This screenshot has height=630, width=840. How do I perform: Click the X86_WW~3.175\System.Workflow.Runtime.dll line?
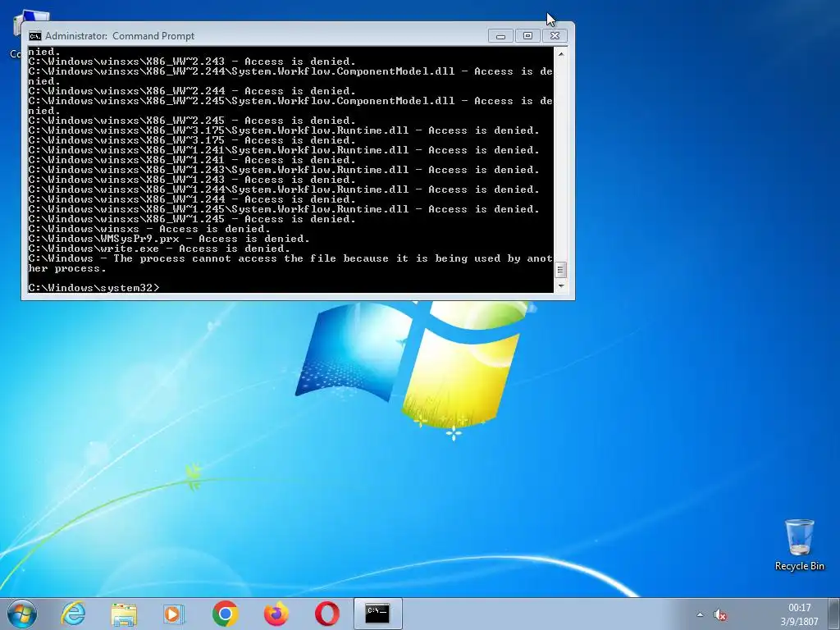click(x=284, y=130)
